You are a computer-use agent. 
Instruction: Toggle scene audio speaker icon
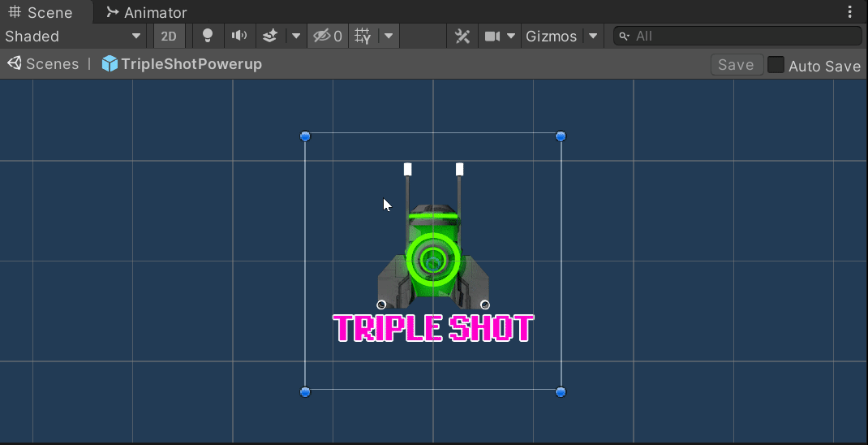(x=239, y=36)
